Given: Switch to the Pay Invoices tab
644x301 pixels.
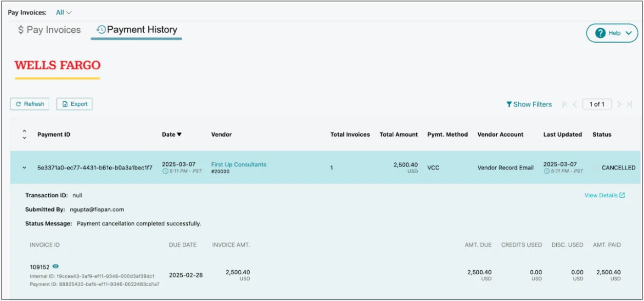Looking at the screenshot, I should [x=49, y=30].
